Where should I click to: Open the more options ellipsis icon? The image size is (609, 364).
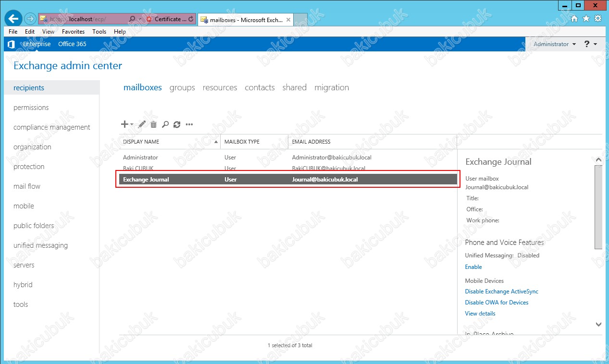tap(189, 125)
